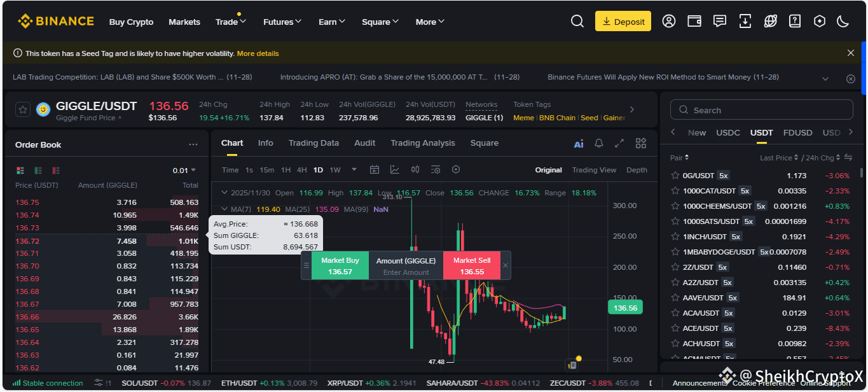Click swap sort icon in pair list header
Screen dimensions: 868x392
[x=848, y=157]
